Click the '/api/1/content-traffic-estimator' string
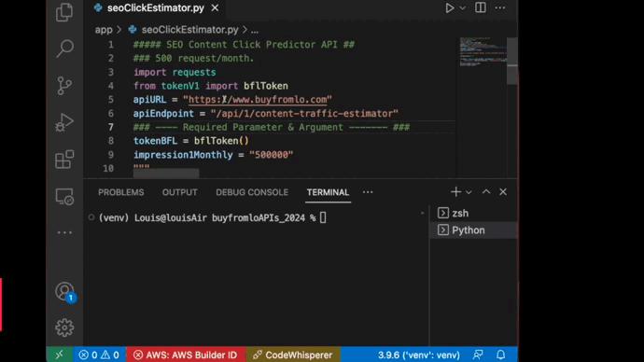644x362 pixels. pos(304,113)
